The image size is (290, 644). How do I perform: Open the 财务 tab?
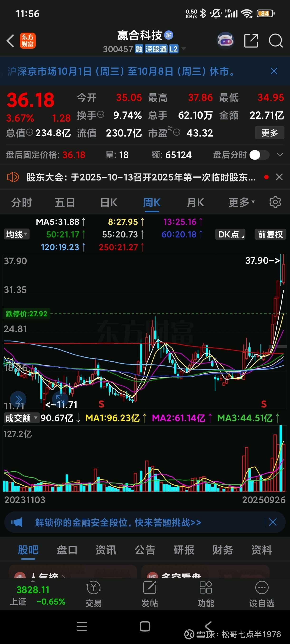click(x=223, y=550)
